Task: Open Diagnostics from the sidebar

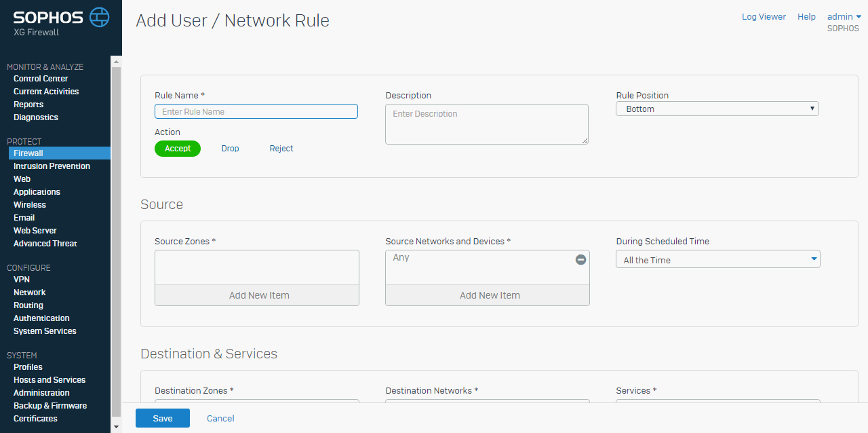Action: (36, 117)
